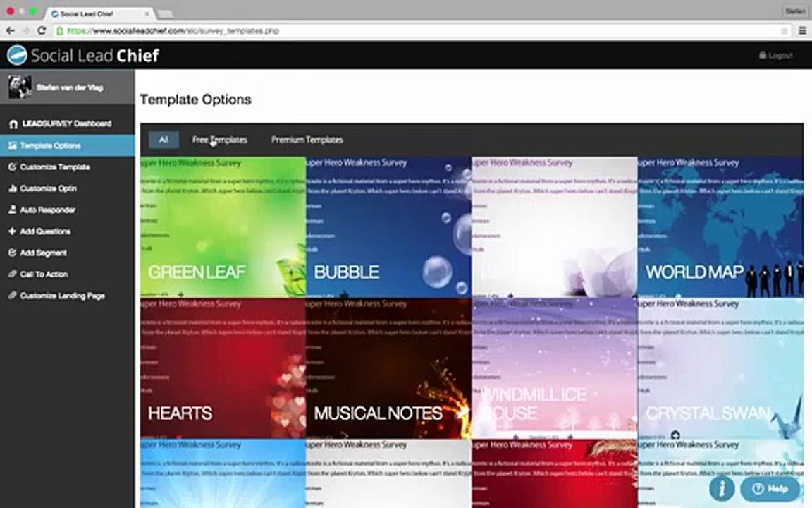Switch to Premium Templates tab
Image resolution: width=812 pixels, height=508 pixels.
307,140
